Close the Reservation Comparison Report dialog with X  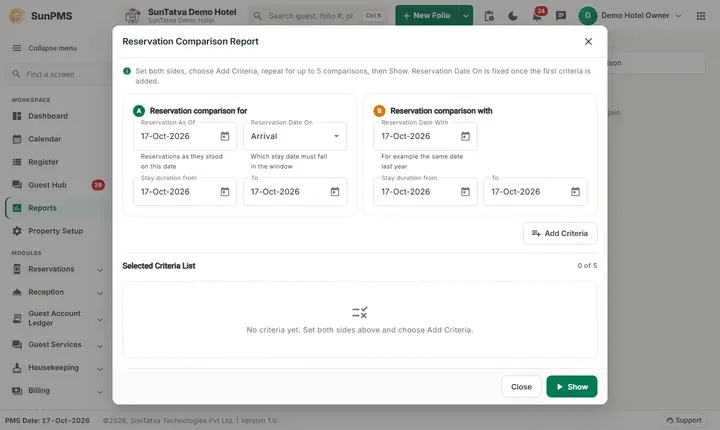click(x=588, y=41)
